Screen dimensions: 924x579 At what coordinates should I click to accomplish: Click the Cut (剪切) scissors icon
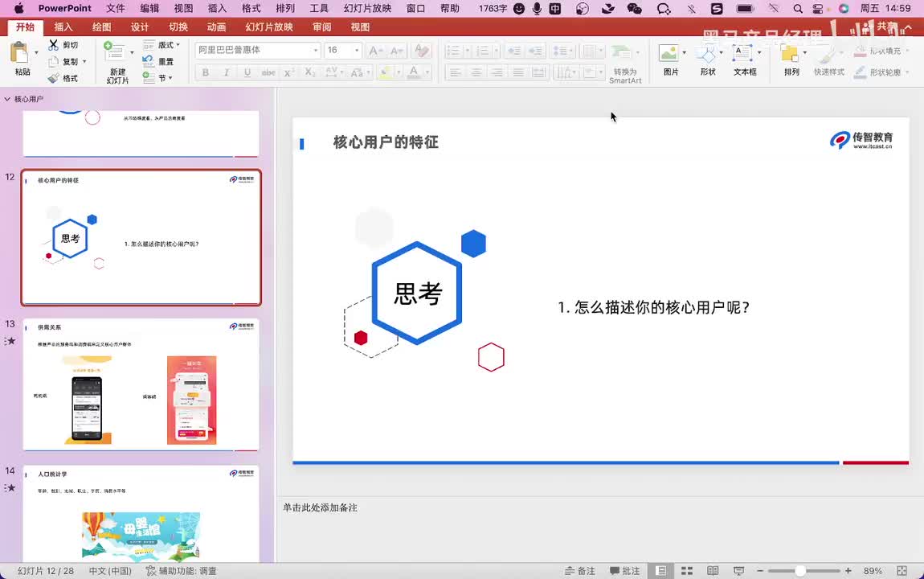[54, 45]
